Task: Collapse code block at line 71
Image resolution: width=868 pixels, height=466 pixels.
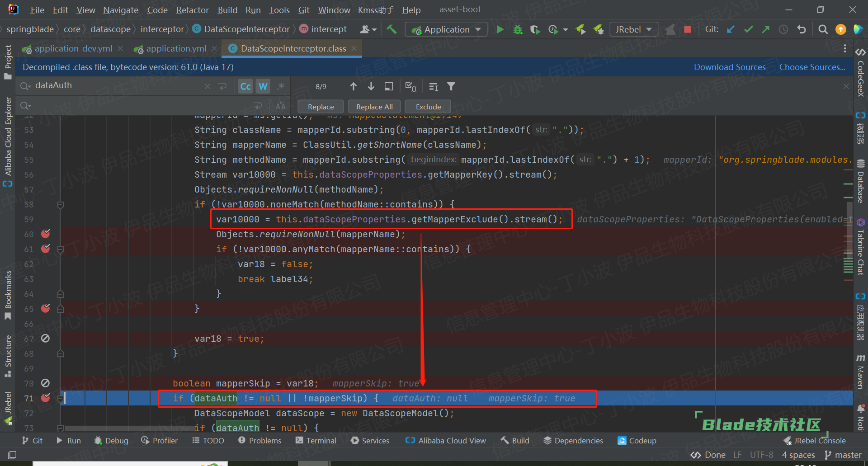Action: point(61,399)
